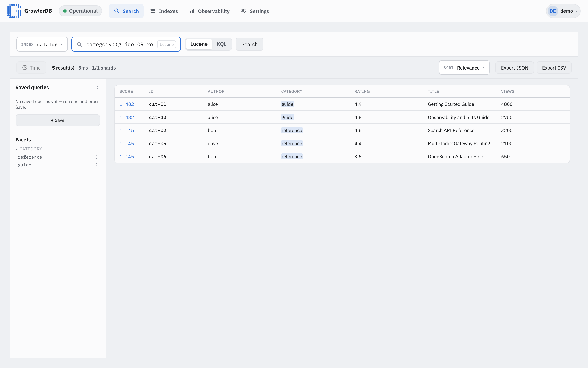Image resolution: width=588 pixels, height=368 pixels.
Task: Collapse the Saved queries sidebar
Action: tap(97, 88)
